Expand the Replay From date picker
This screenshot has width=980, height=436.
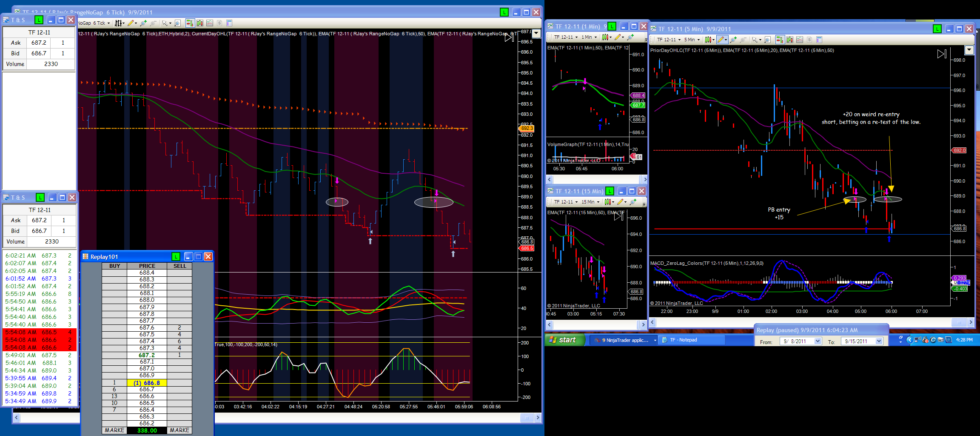(x=818, y=341)
